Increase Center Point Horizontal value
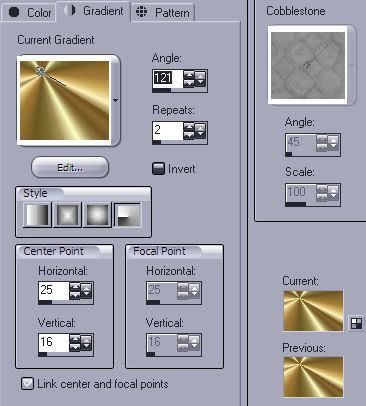Viewport: 366px width, 406px height. tap(75, 287)
